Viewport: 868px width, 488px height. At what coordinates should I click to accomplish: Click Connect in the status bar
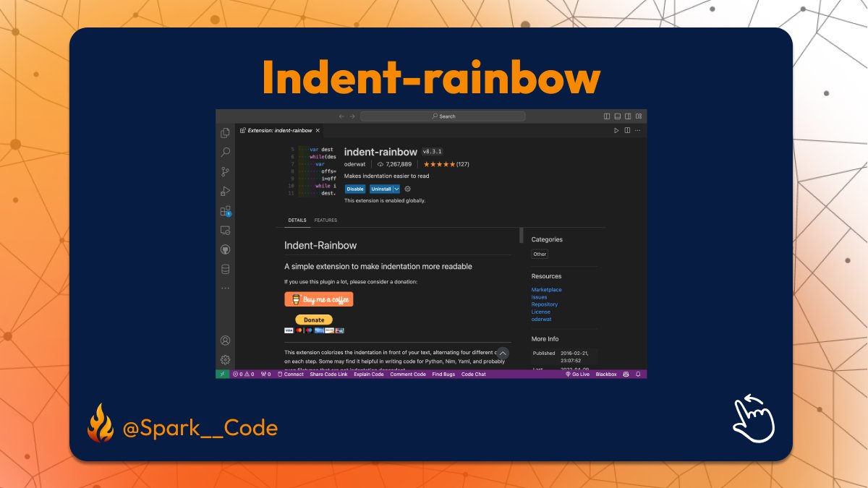coord(291,374)
